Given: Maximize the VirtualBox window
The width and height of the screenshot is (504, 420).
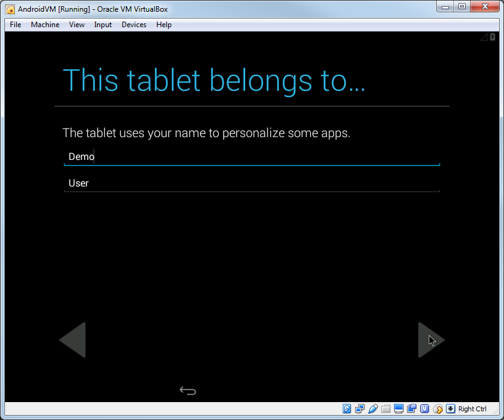Looking at the screenshot, I should click(x=462, y=7).
